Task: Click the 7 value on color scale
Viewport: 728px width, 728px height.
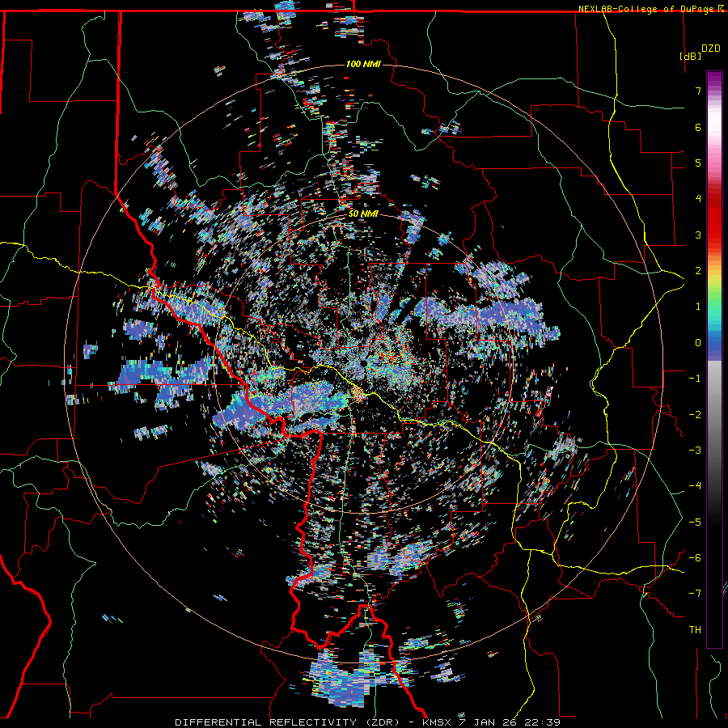Action: pos(698,91)
